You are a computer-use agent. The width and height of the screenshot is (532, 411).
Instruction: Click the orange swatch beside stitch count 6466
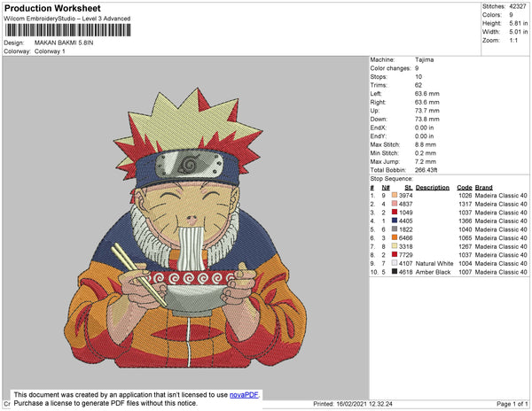pyautogui.click(x=395, y=237)
